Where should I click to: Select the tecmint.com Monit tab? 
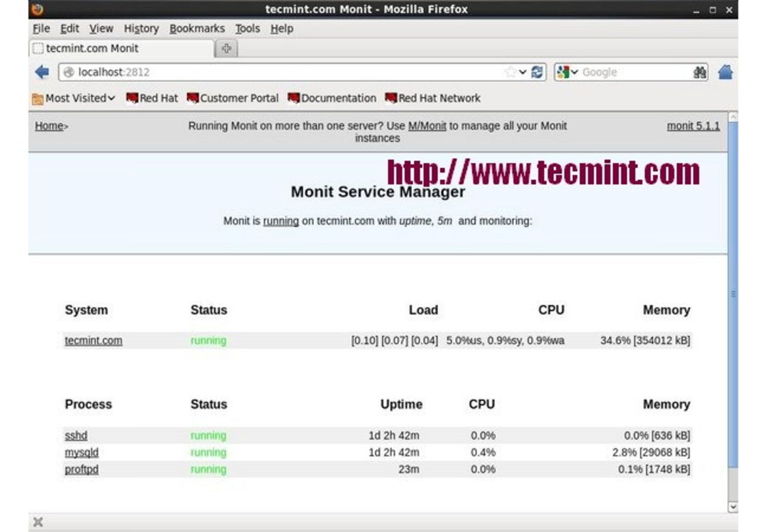point(122,48)
